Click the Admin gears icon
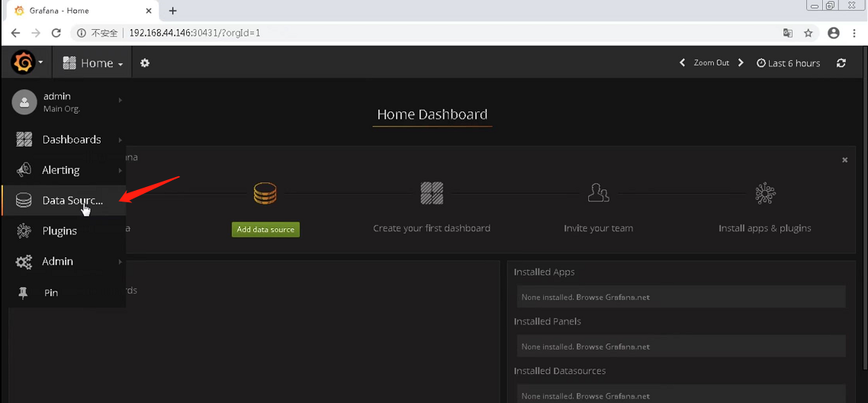 (x=24, y=261)
